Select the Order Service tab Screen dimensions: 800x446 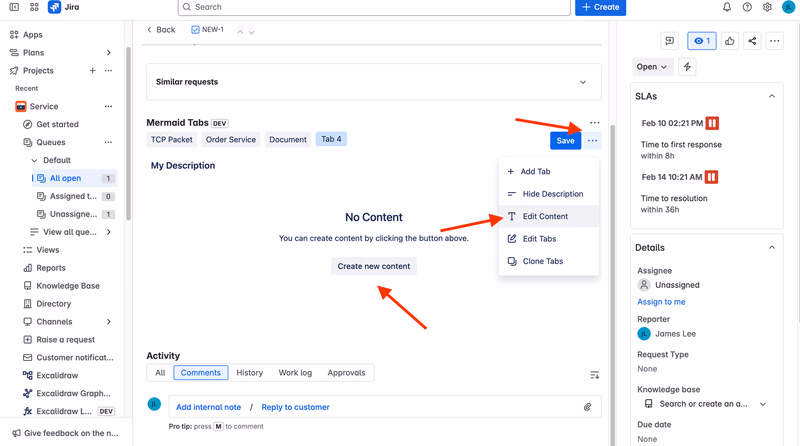coord(231,139)
